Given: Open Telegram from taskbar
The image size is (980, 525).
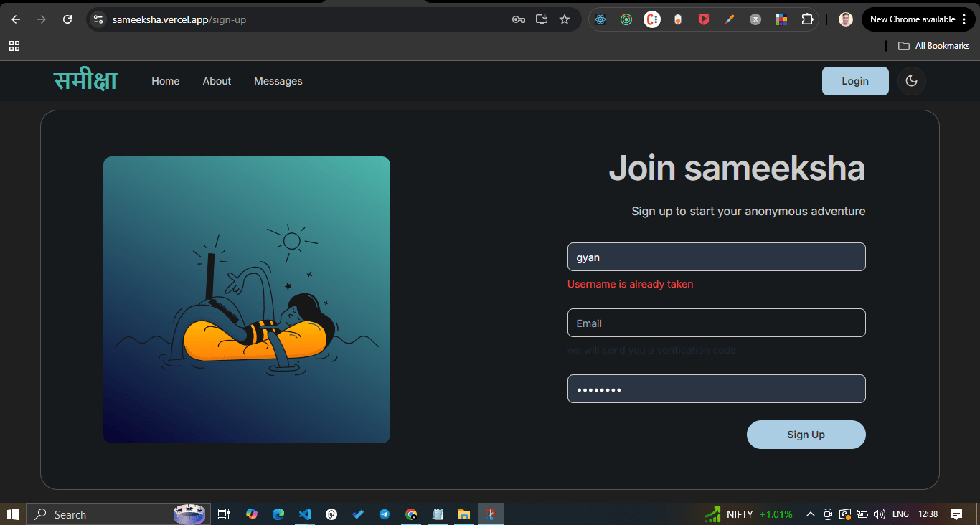Looking at the screenshot, I should click(385, 514).
